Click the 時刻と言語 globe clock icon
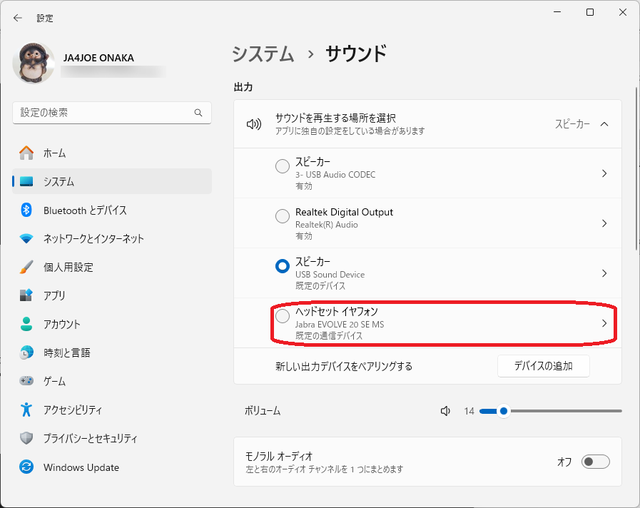The width and height of the screenshot is (640, 508). click(x=27, y=353)
